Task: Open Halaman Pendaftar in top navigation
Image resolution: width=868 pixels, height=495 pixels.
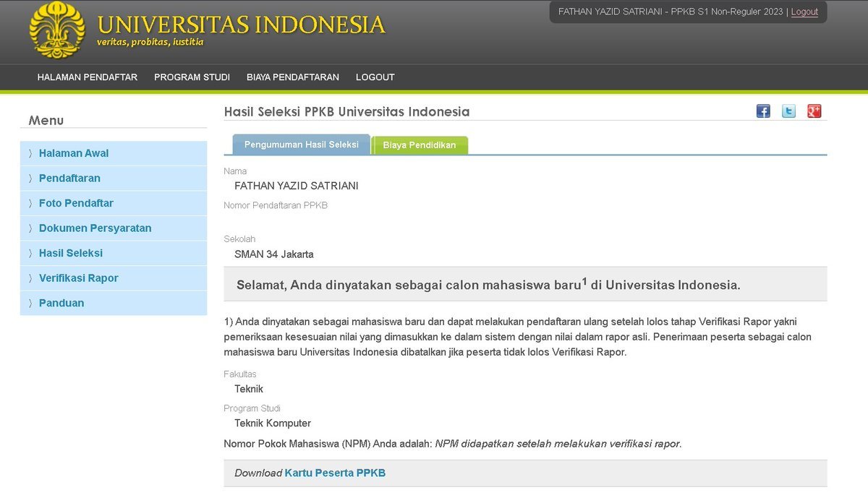Action: [x=88, y=77]
